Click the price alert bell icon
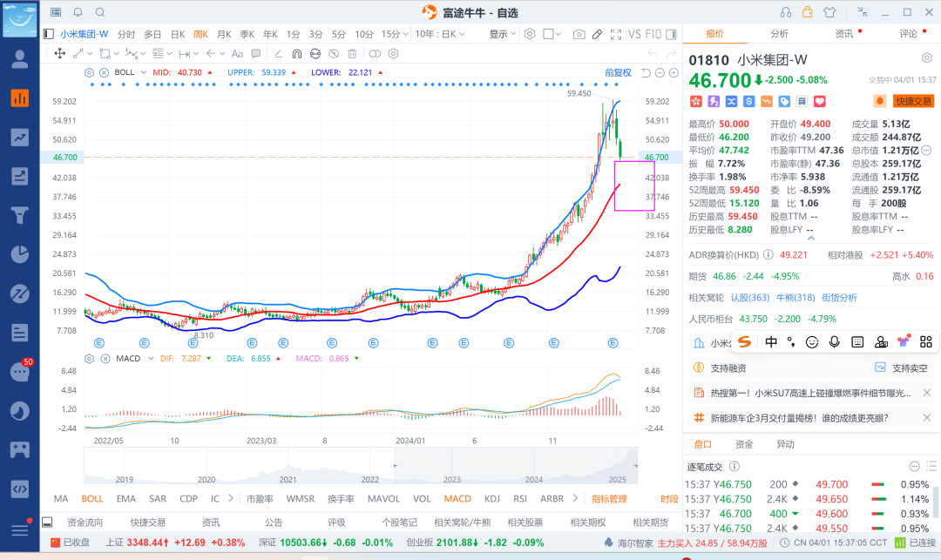Screen dimensions: 941x560 pyautogui.click(x=879, y=101)
